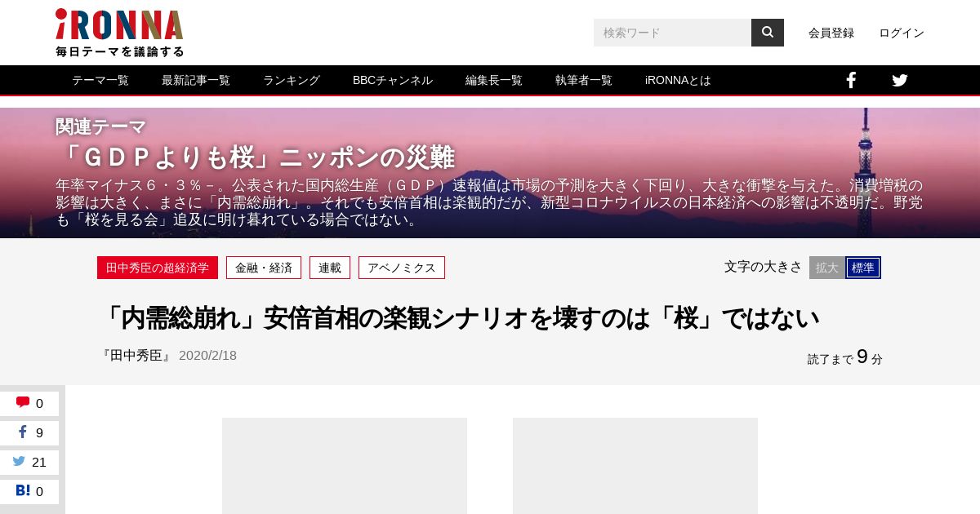Set text size to 拡大
This screenshot has height=514, width=980.
pyautogui.click(x=827, y=268)
